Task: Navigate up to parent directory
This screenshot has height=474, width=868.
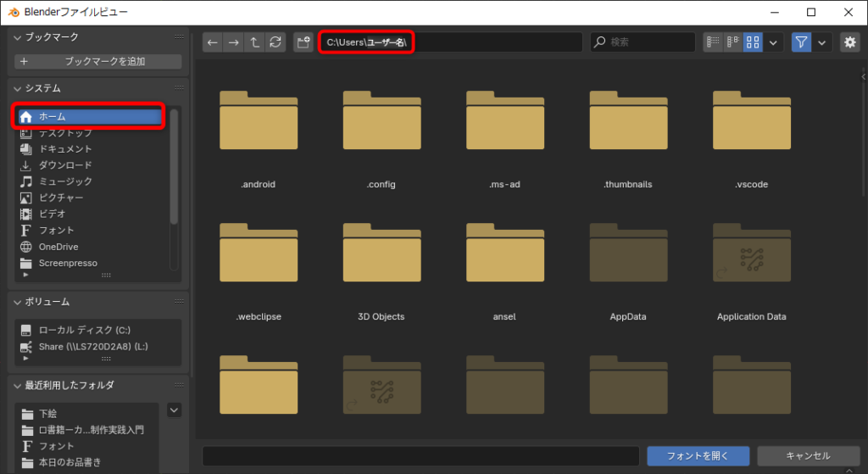Action: click(x=254, y=42)
